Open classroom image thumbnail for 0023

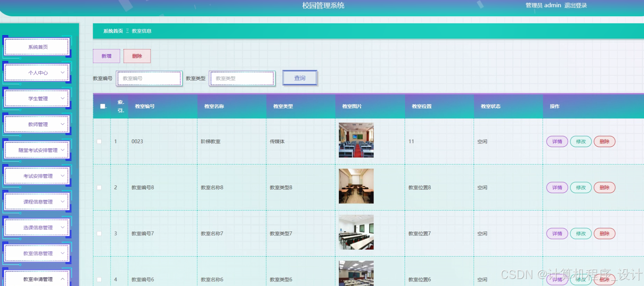click(356, 140)
